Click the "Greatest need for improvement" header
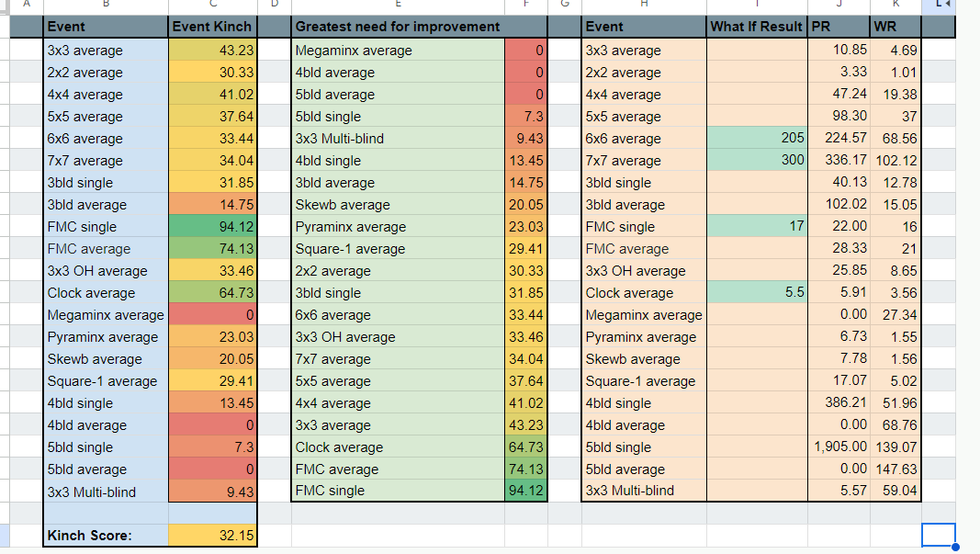 [398, 27]
